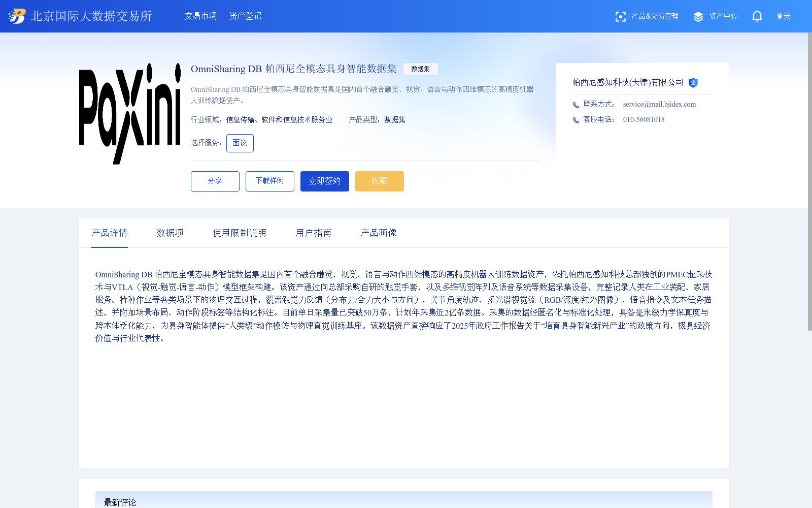
Task: Click the phone icon beside 联系方式
Action: pos(576,105)
